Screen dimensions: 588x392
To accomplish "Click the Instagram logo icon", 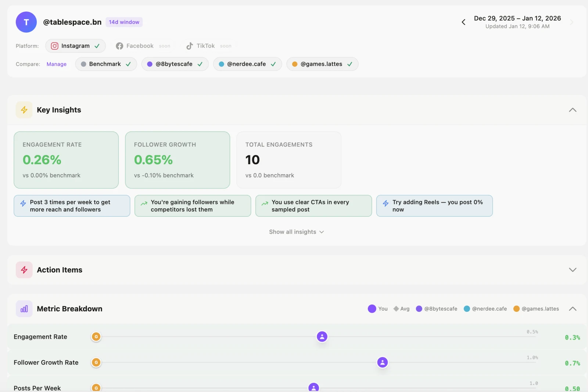I will point(54,46).
